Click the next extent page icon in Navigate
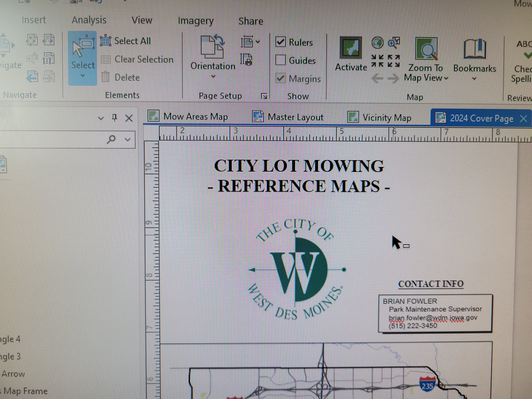Image resolution: width=532 pixels, height=399 pixels. tap(49, 77)
